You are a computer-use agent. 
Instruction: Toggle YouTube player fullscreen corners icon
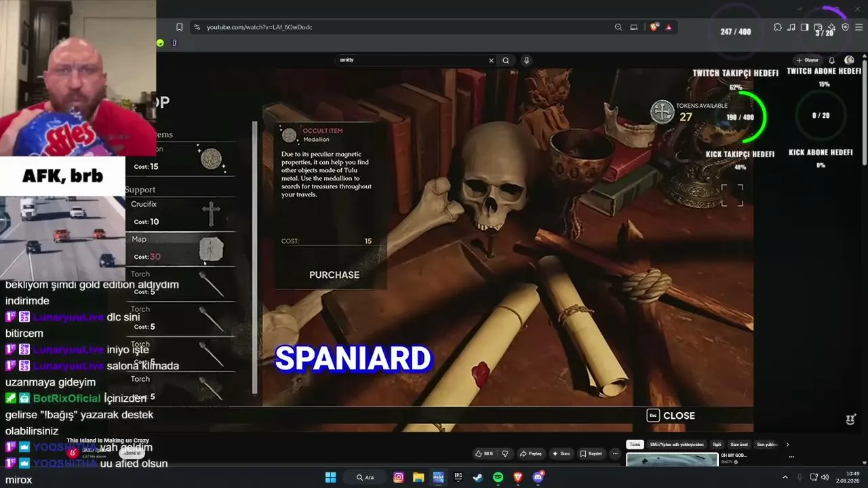pyautogui.click(x=732, y=195)
